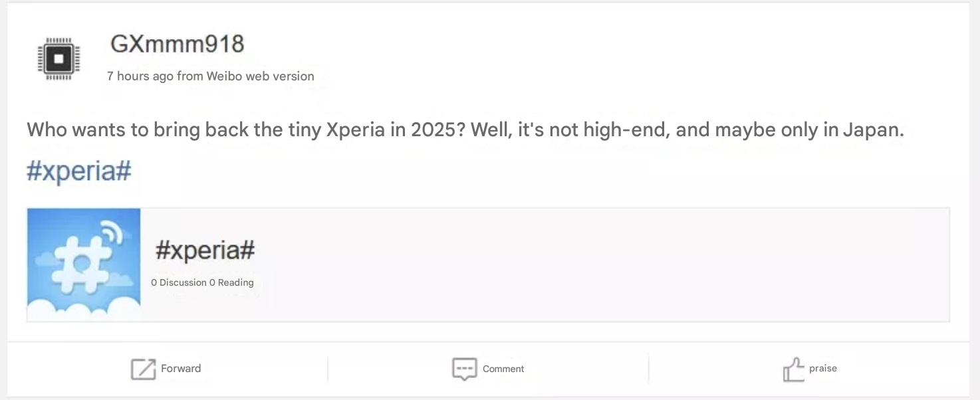Viewport: 980px width, 400px height.
Task: Click the '0 Discussion' count text
Action: click(x=179, y=282)
